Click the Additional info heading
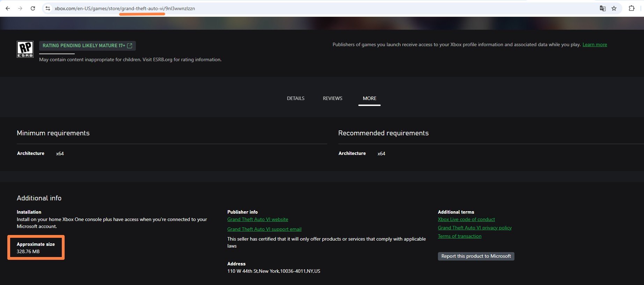Screen dimensions: 644x285 39,198
